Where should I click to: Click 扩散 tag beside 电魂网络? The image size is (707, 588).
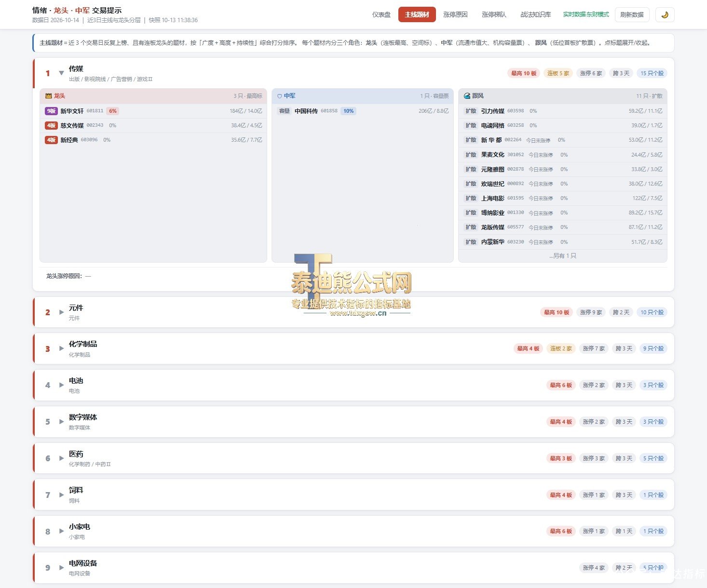471,125
